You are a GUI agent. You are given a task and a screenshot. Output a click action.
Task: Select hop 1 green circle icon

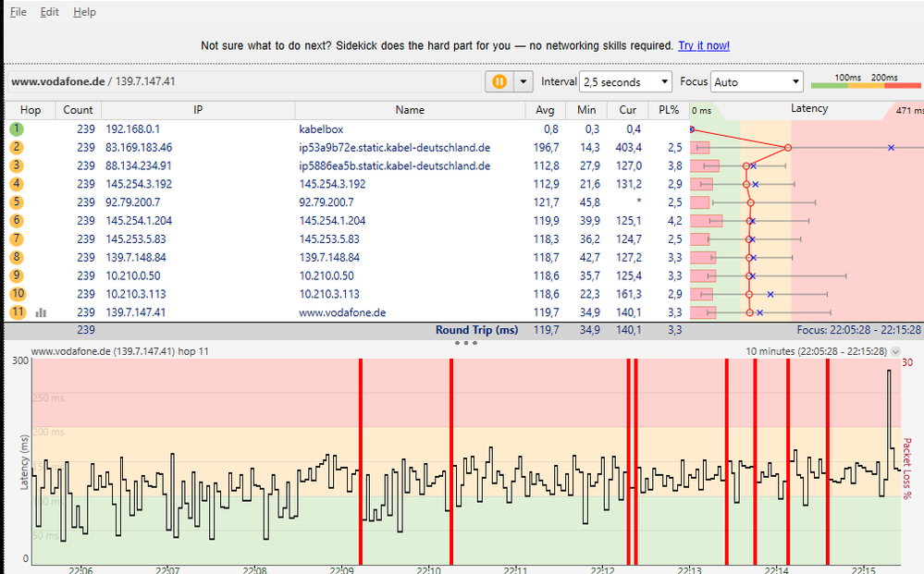pos(17,128)
